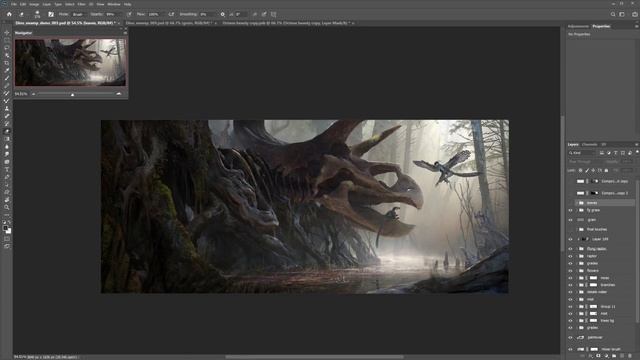Select the Lasso tool

7,48
